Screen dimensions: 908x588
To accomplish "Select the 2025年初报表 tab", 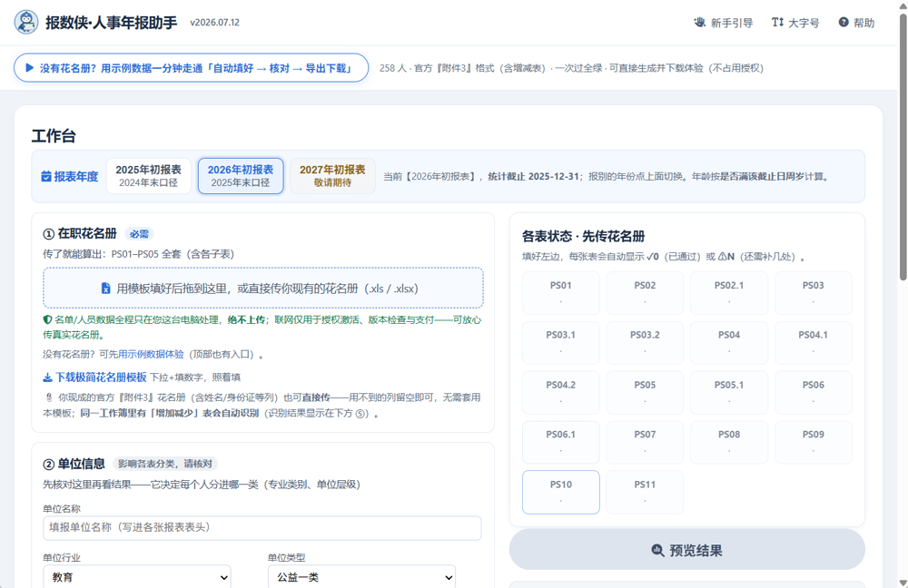I will [148, 176].
